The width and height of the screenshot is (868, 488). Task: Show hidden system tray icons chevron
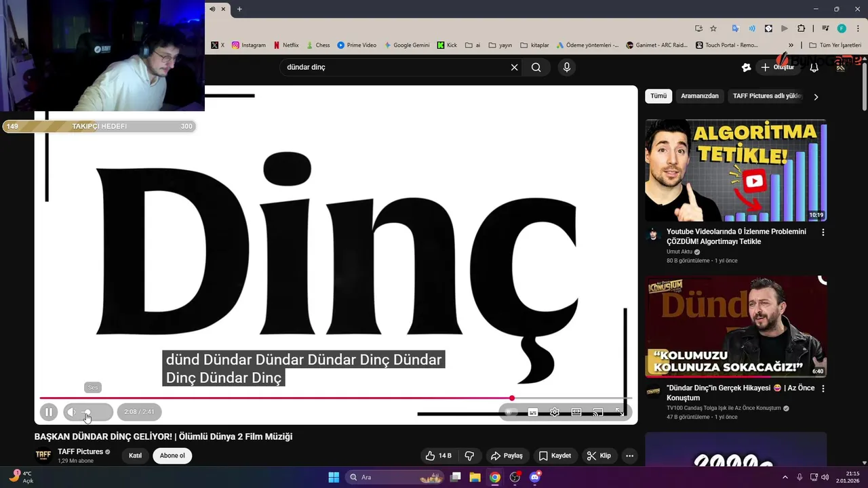click(x=785, y=477)
